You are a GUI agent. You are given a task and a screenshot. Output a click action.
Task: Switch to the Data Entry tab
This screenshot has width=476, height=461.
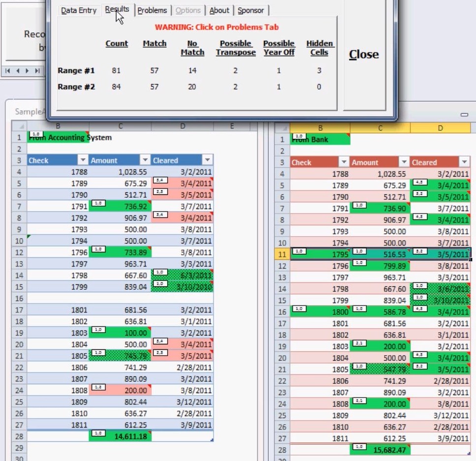coord(79,10)
